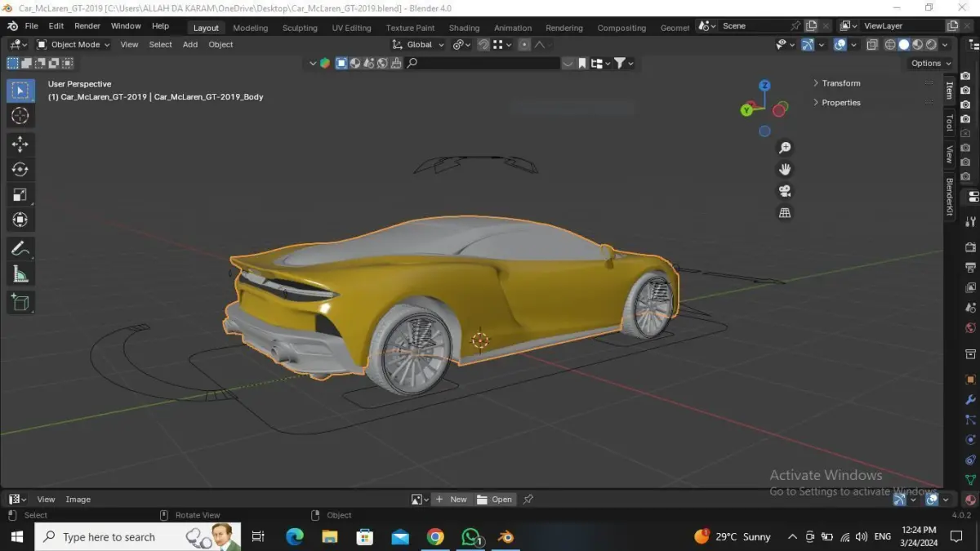Open the Add menu in viewport header

190,45
